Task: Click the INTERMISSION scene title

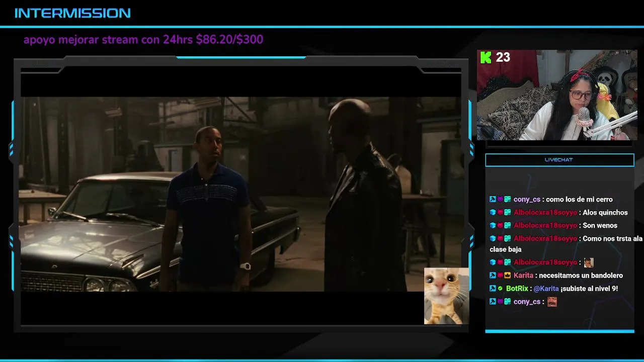Action: pos(72,13)
